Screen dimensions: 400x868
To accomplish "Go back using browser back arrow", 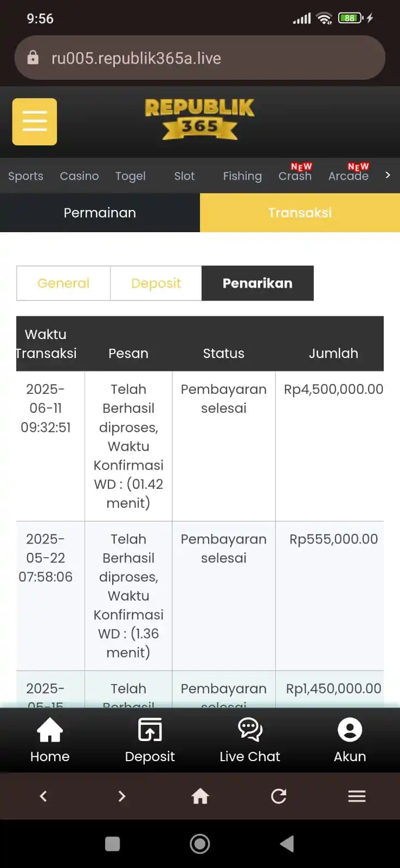I will (x=43, y=796).
